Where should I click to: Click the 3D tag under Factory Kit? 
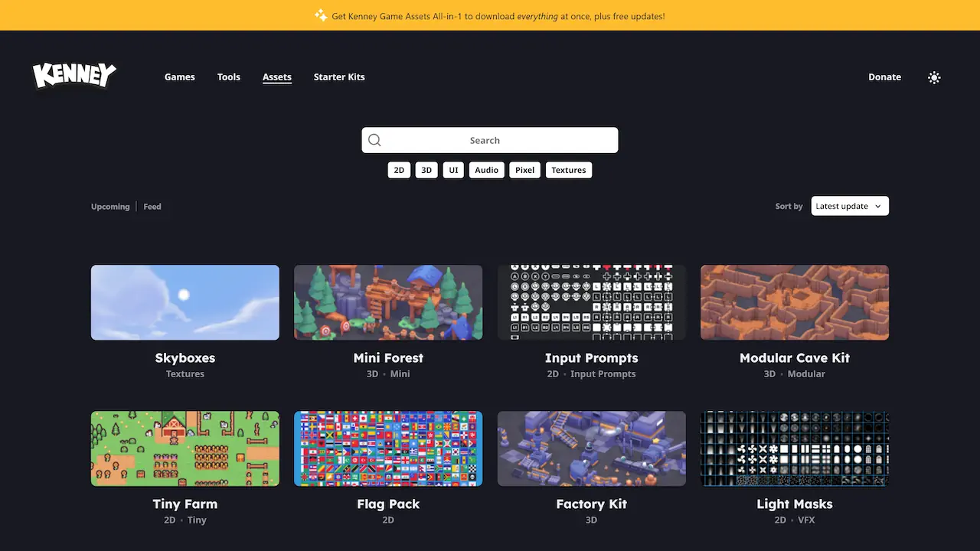coord(592,520)
